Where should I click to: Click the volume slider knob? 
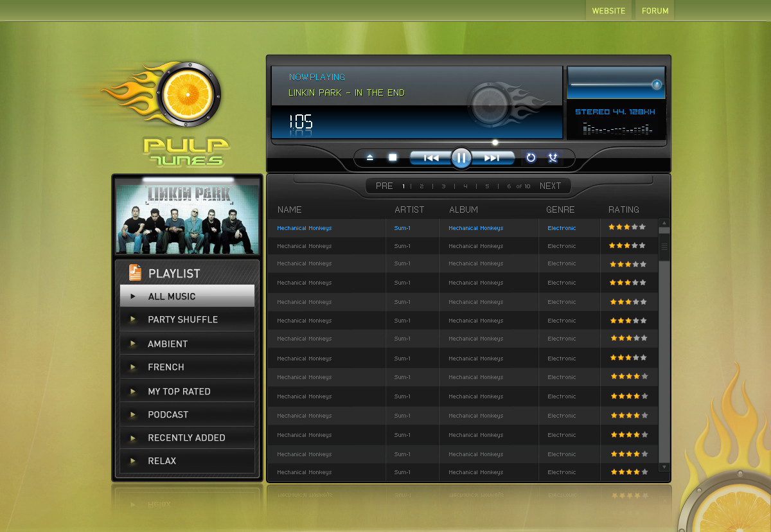[x=657, y=84]
